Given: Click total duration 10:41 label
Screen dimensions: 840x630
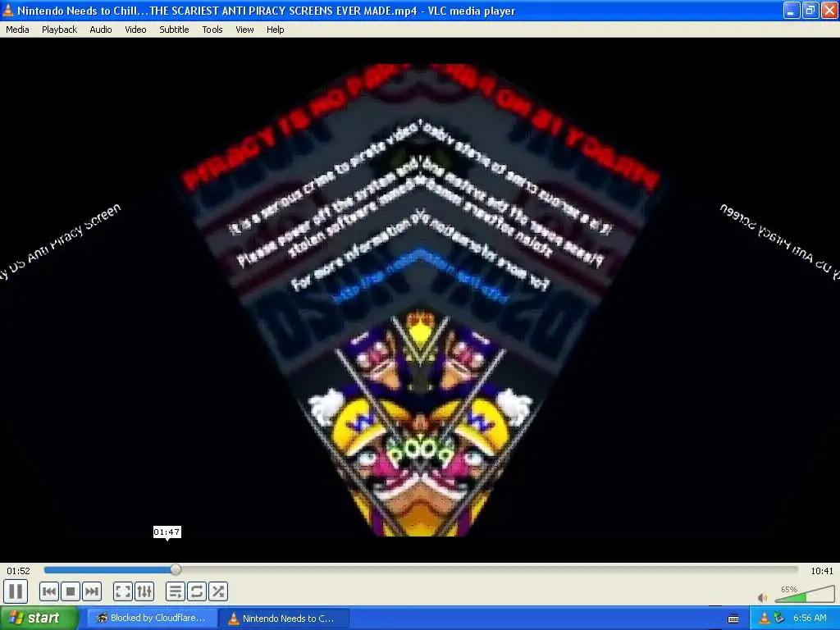Looking at the screenshot, I should pyautogui.click(x=822, y=571).
